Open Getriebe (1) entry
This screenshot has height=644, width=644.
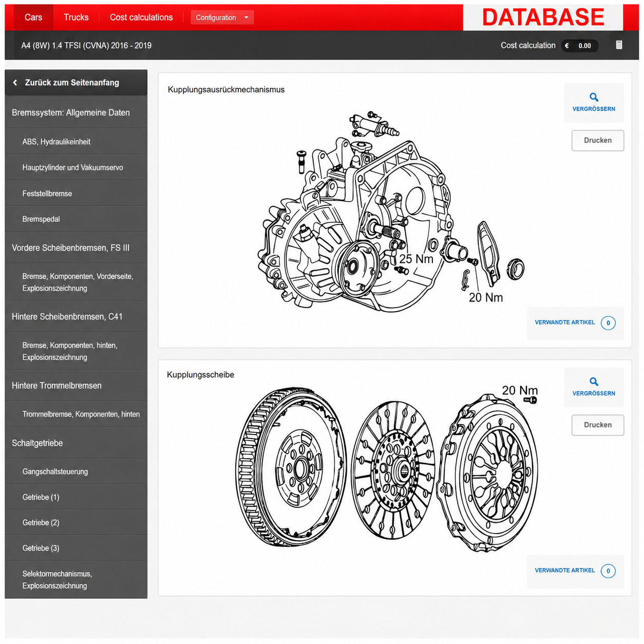(x=76, y=497)
